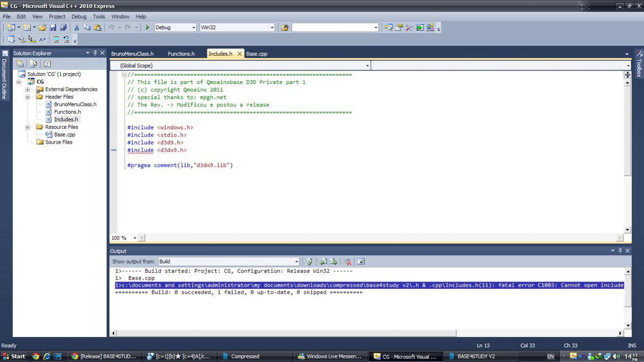Click Find Message in Code in the Output toolbar
The image size is (644, 362).
click(x=309, y=262)
